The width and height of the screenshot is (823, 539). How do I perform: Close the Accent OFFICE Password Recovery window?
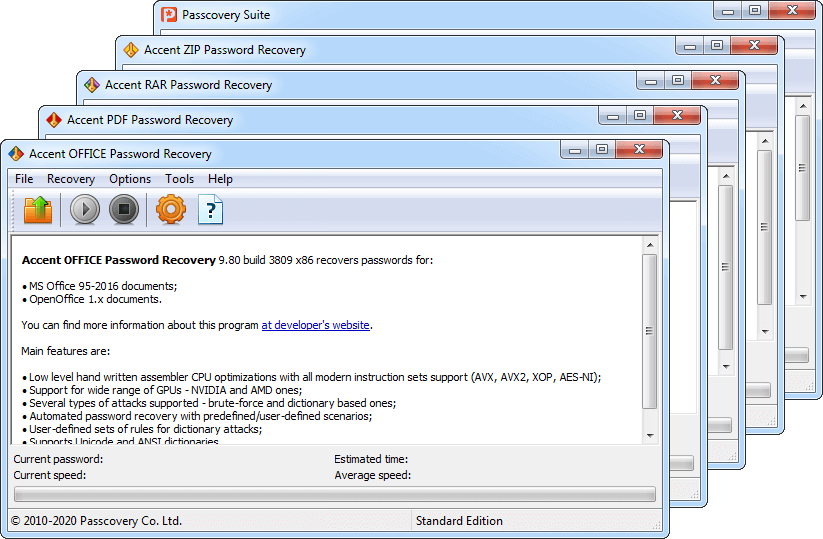pyautogui.click(x=639, y=150)
